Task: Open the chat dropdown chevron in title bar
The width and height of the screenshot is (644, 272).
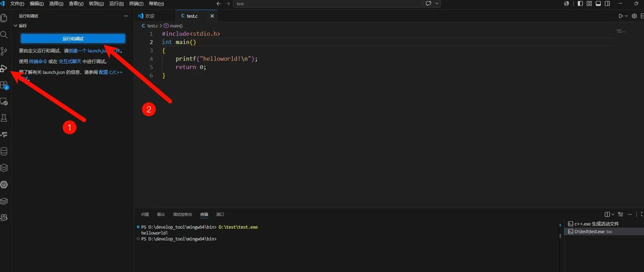Action: pos(437,4)
